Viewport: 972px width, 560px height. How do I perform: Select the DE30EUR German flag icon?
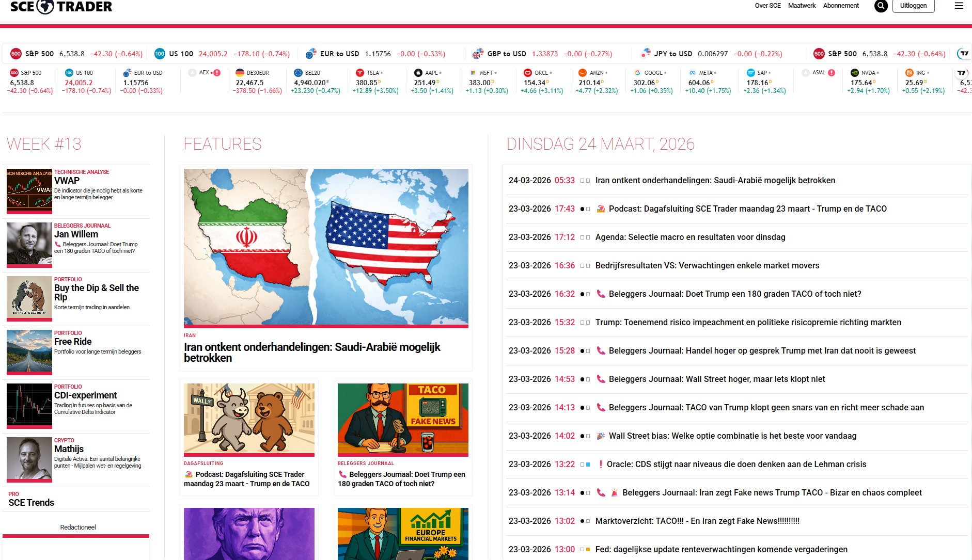click(x=240, y=73)
